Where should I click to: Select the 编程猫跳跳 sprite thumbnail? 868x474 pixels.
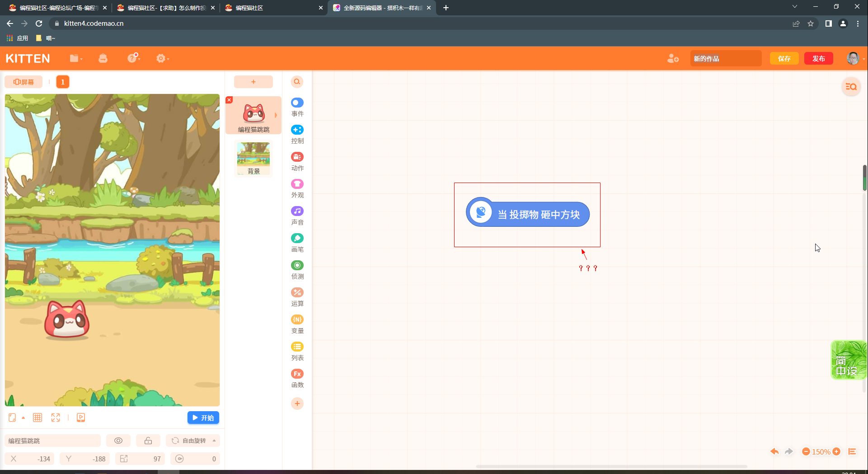[x=253, y=116]
